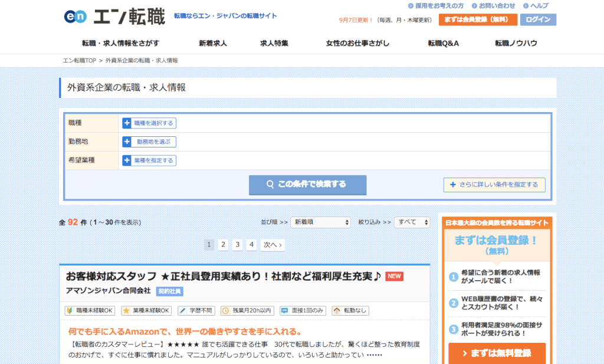Expand the 勤務地を選ぶ selector
The height and width of the screenshot is (364, 604).
click(149, 142)
